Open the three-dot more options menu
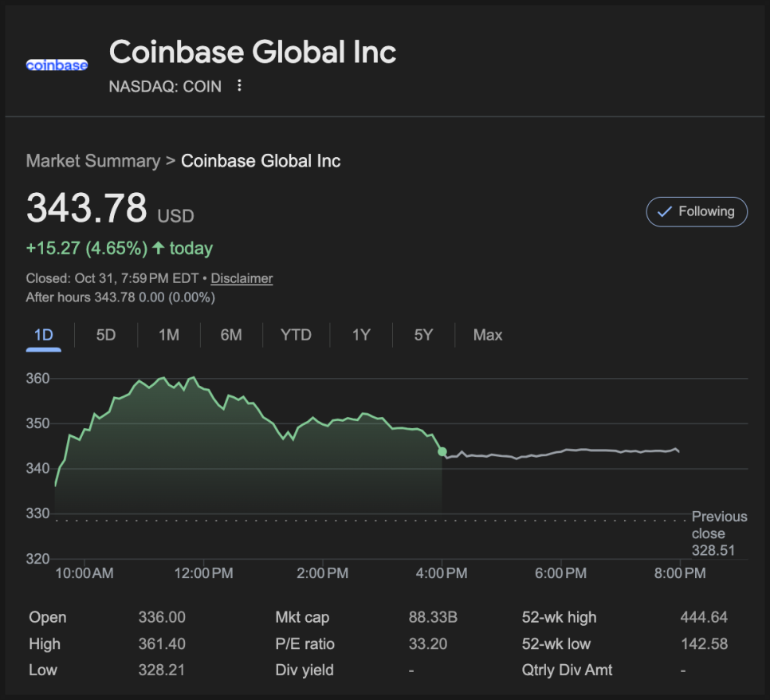This screenshot has width=770, height=700. [x=239, y=86]
